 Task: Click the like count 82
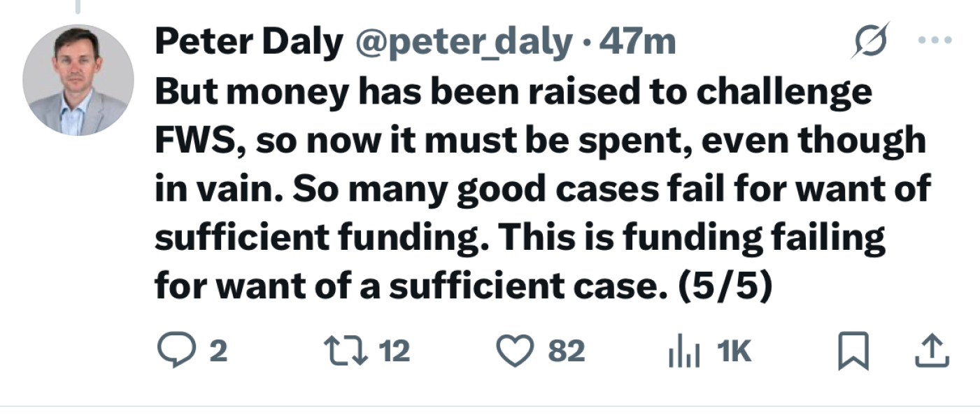click(x=566, y=351)
